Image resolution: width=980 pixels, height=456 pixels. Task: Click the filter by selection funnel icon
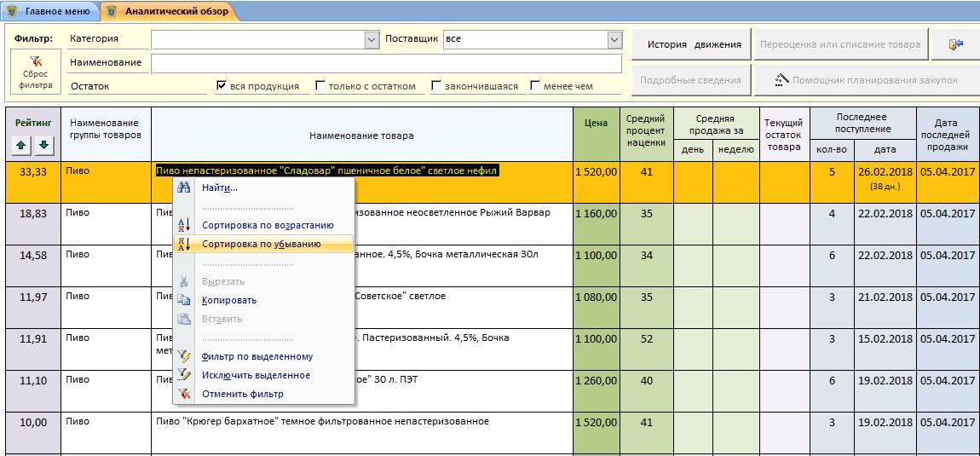184,356
